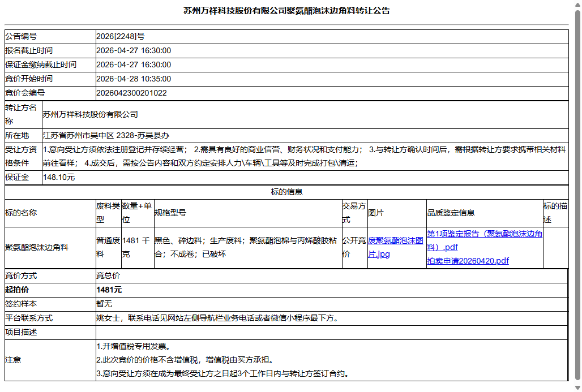Select auction number 2026042300201022

(x=131, y=93)
